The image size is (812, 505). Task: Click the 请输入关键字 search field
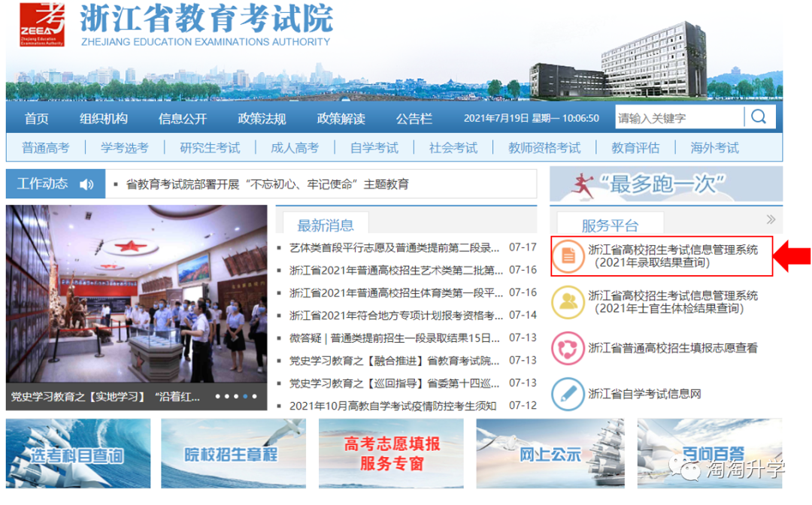(x=680, y=117)
